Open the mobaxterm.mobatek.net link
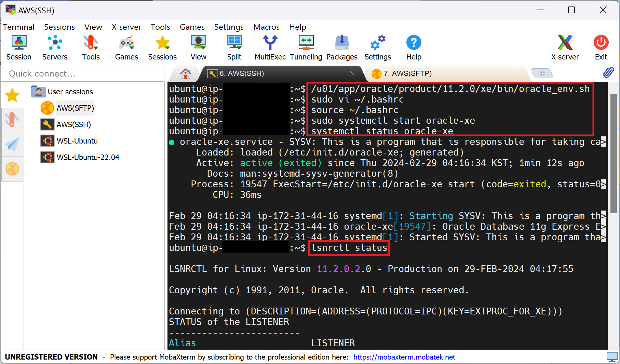 [x=404, y=357]
